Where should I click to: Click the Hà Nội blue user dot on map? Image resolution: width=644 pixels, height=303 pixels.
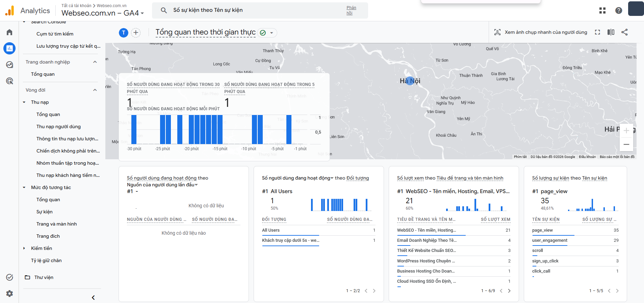tap(410, 81)
